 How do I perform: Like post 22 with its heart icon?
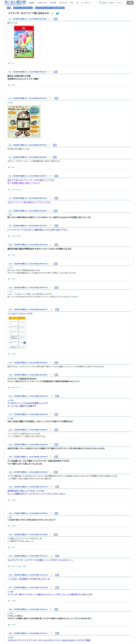(x=50, y=487)
